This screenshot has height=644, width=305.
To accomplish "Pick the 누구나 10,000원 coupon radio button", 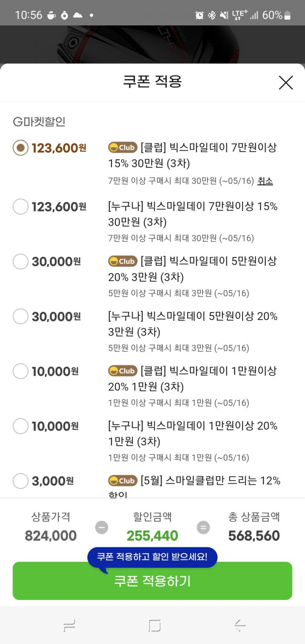I will (21, 426).
